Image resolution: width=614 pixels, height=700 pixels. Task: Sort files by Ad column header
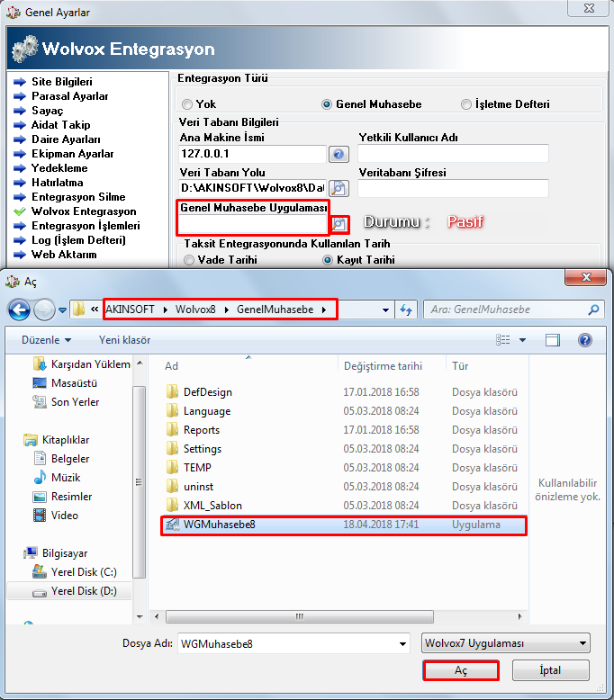[171, 366]
